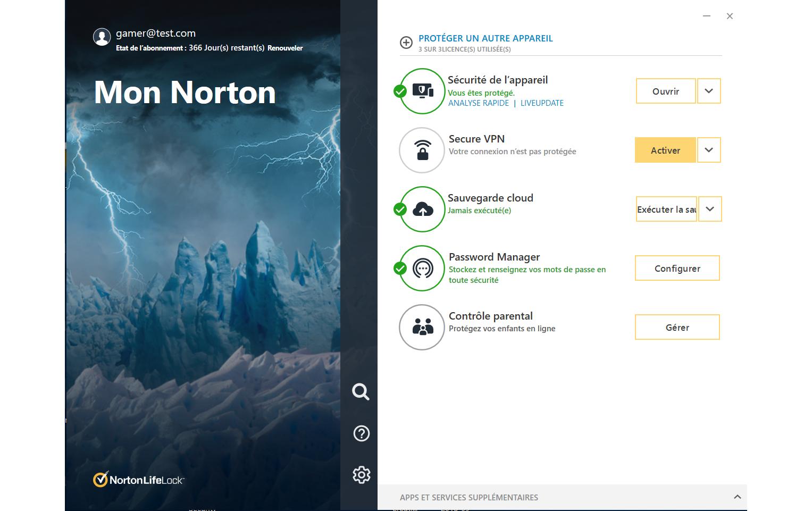
Task: Click Renouveler to renew the subscription
Action: (286, 48)
